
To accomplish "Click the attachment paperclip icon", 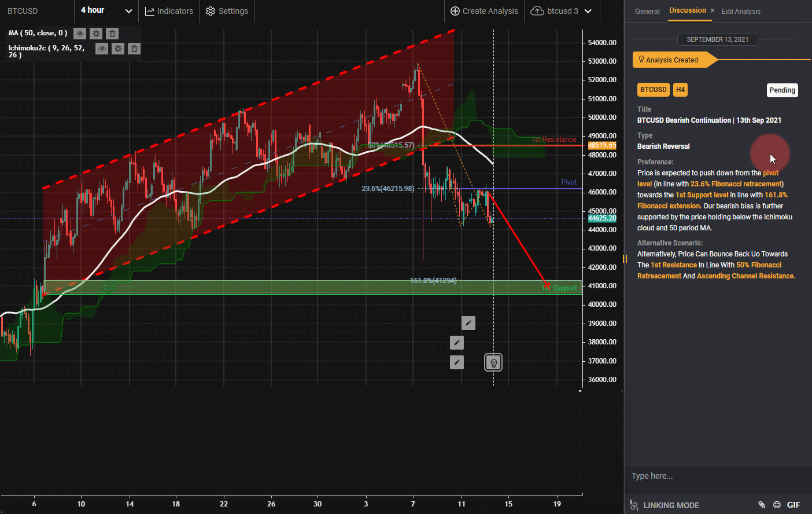I will pos(762,505).
